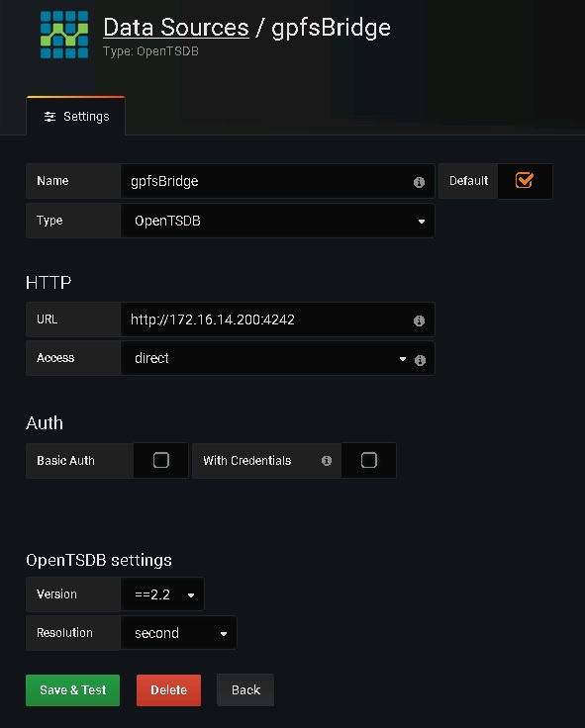585x728 pixels.
Task: Click the sliders icon on Settings tab
Action: tap(49, 117)
